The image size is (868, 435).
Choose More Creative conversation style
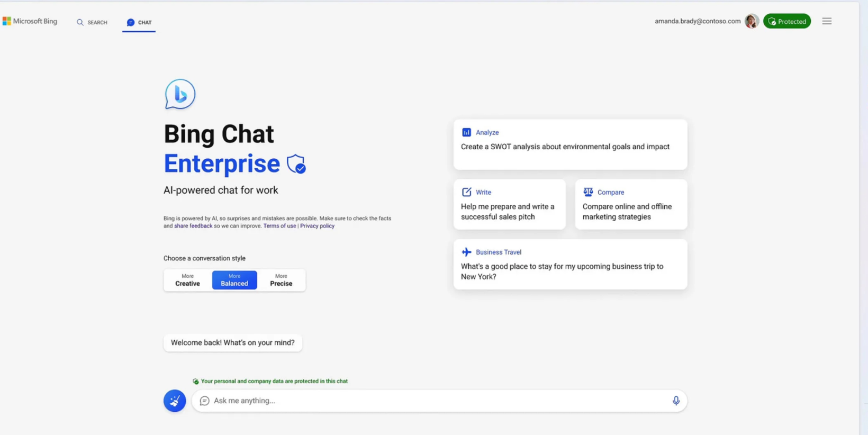pos(187,280)
